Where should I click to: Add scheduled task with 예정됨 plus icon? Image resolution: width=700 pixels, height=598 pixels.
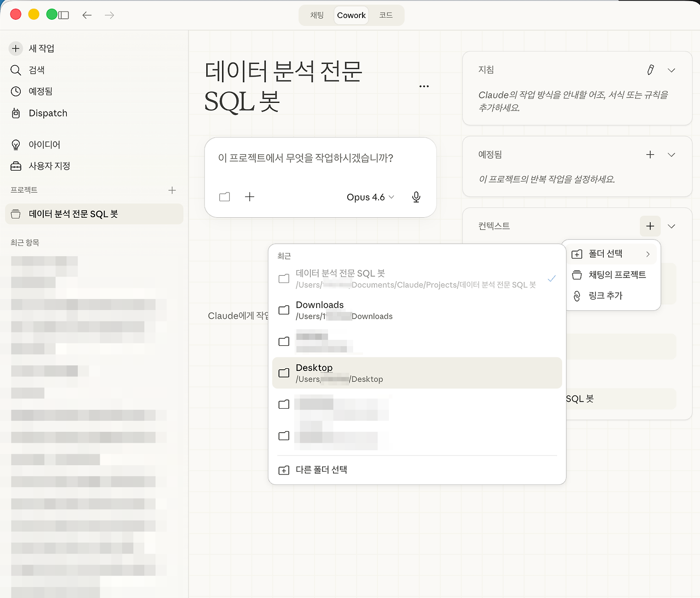coord(650,155)
